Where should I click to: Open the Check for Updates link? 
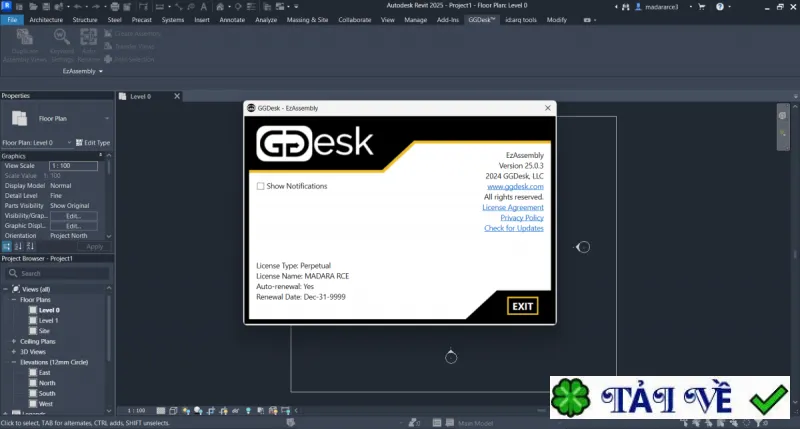pyautogui.click(x=514, y=228)
